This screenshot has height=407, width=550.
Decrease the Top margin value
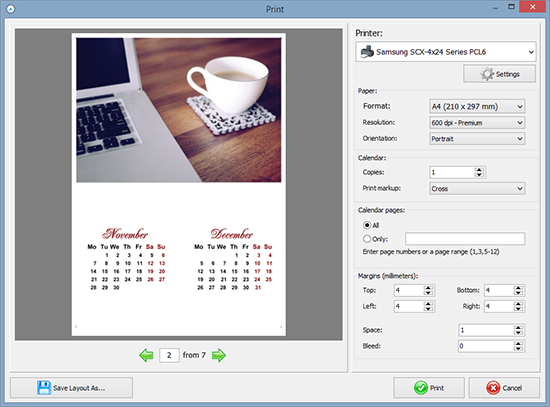point(428,293)
